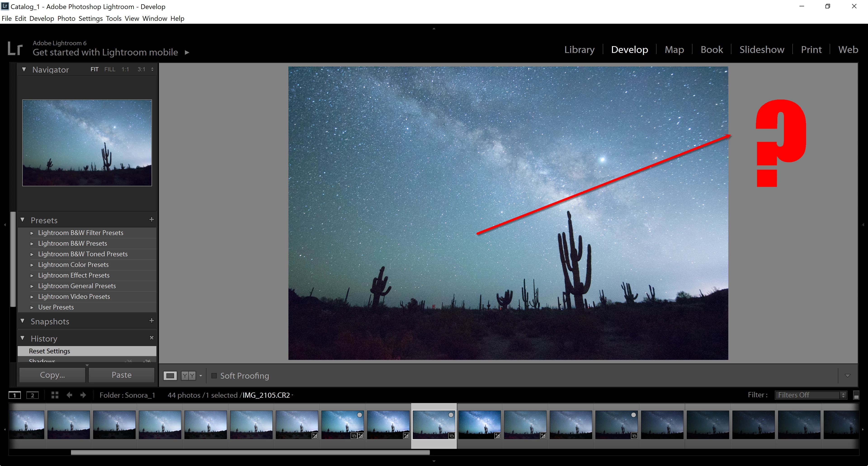This screenshot has height=466, width=868.
Task: Open the Settings menu
Action: pos(90,19)
